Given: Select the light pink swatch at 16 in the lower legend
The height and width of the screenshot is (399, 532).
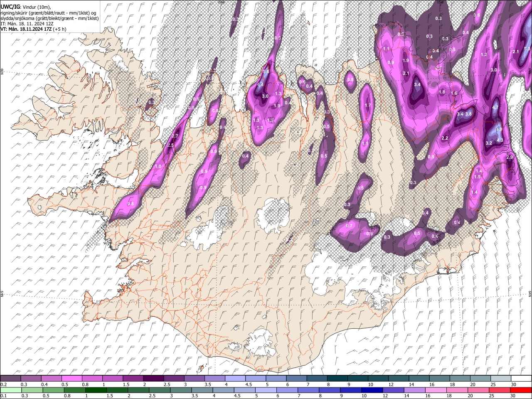Looking at the screenshot, I should 436,390.
